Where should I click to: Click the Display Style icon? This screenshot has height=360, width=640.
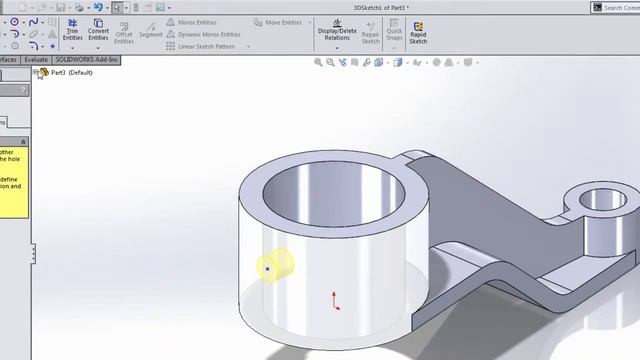point(398,62)
